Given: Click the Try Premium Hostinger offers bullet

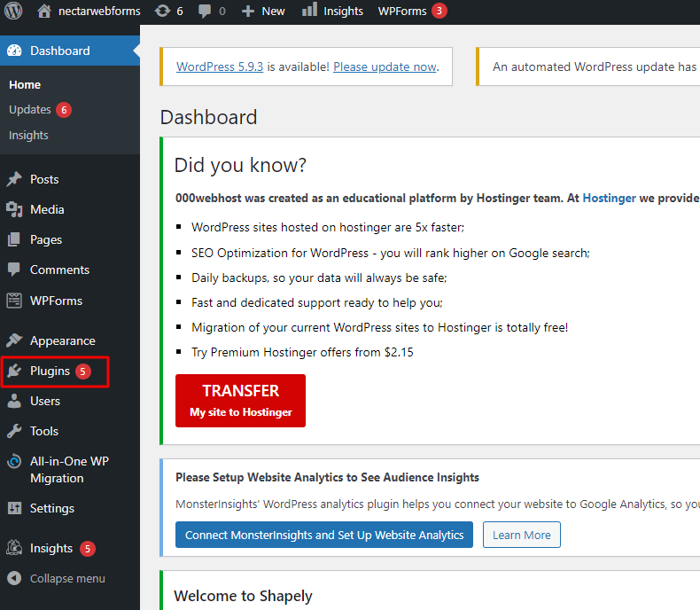Looking at the screenshot, I should pos(302,352).
